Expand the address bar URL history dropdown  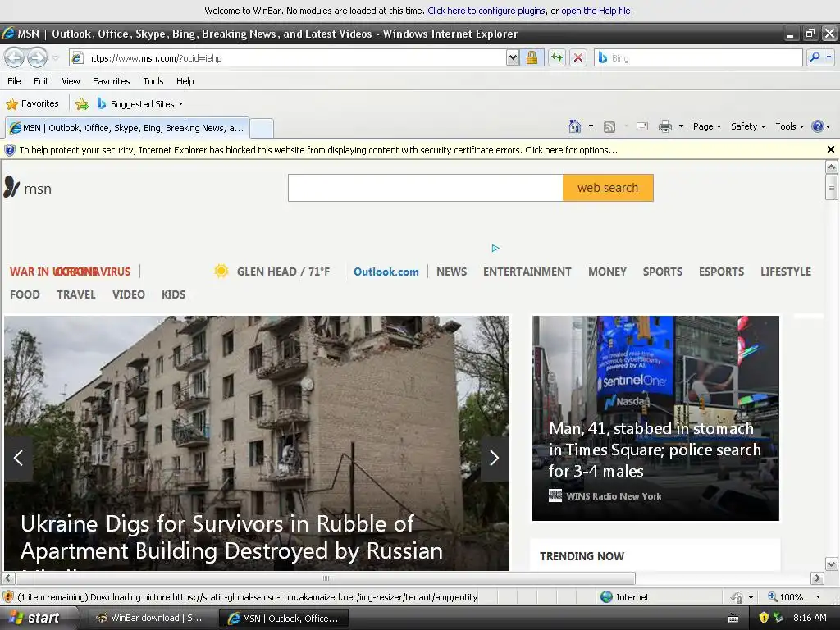[x=513, y=57]
